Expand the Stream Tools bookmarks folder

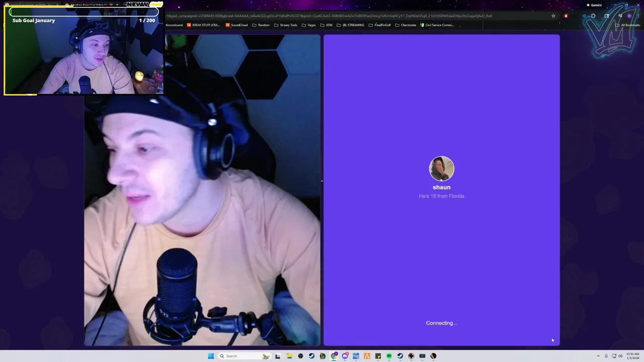click(x=286, y=25)
